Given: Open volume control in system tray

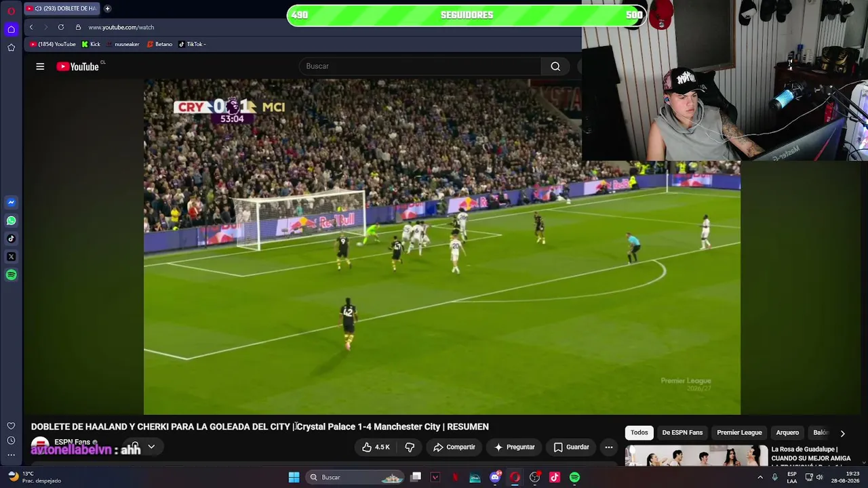Looking at the screenshot, I should (820, 477).
